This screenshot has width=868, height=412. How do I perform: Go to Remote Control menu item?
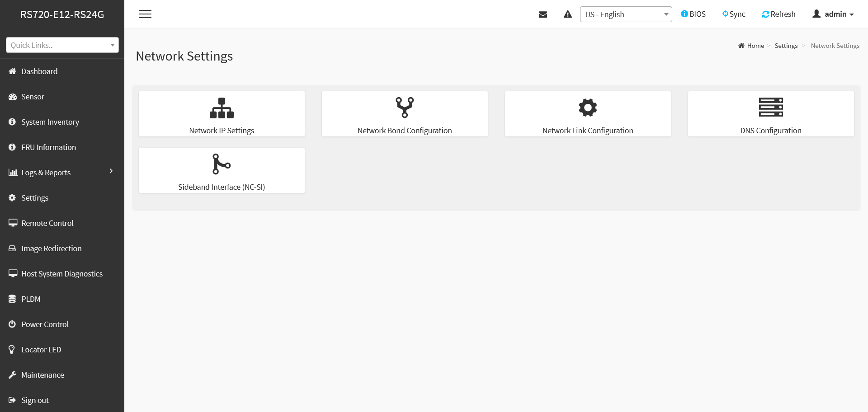(47, 223)
